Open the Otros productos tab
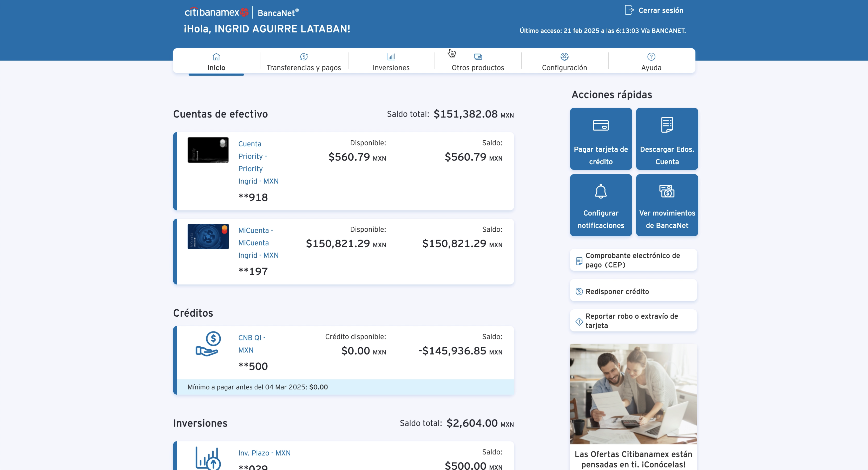Image resolution: width=868 pixels, height=470 pixels. [x=477, y=67]
